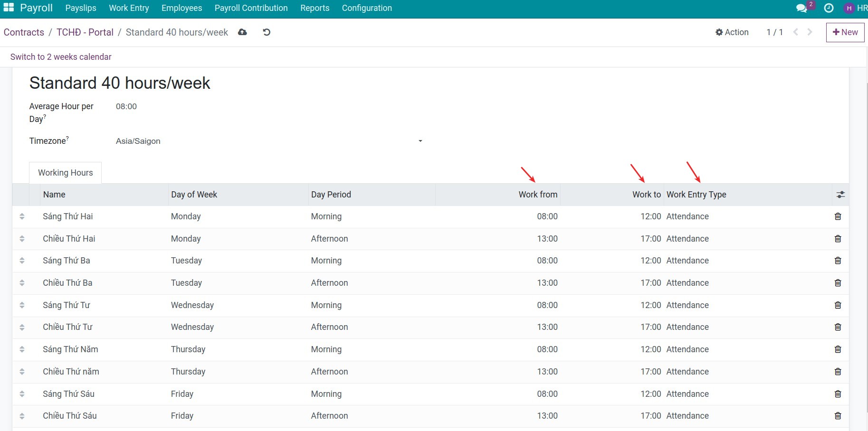Select the Working Hours tab
This screenshot has height=431, width=868.
coord(66,173)
